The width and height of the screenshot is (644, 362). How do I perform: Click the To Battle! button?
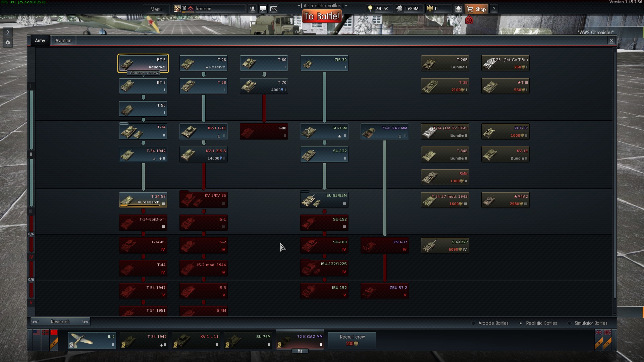click(322, 16)
